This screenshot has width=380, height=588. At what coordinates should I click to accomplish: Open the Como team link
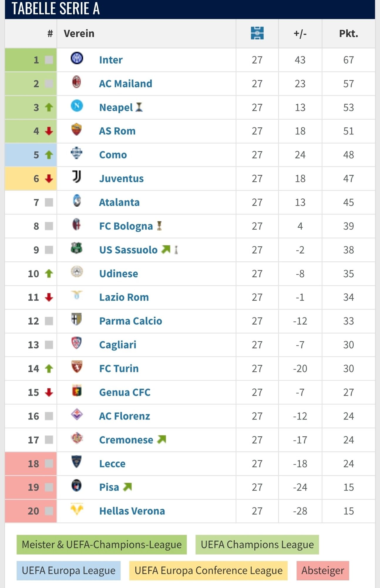[x=113, y=155]
